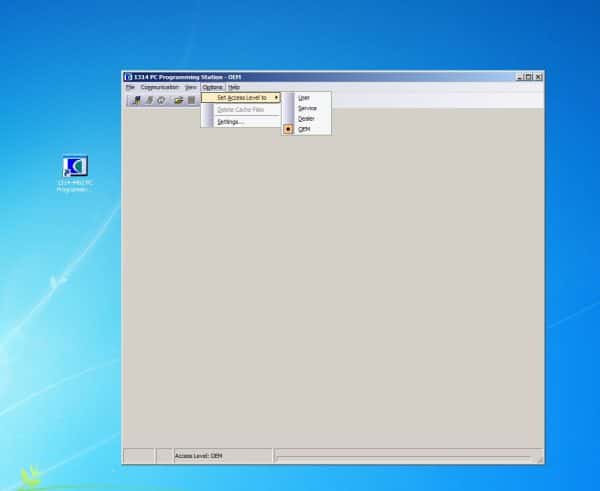Close the Options menu from menu bar
Screen dimensions: 600x491
(x=212, y=87)
